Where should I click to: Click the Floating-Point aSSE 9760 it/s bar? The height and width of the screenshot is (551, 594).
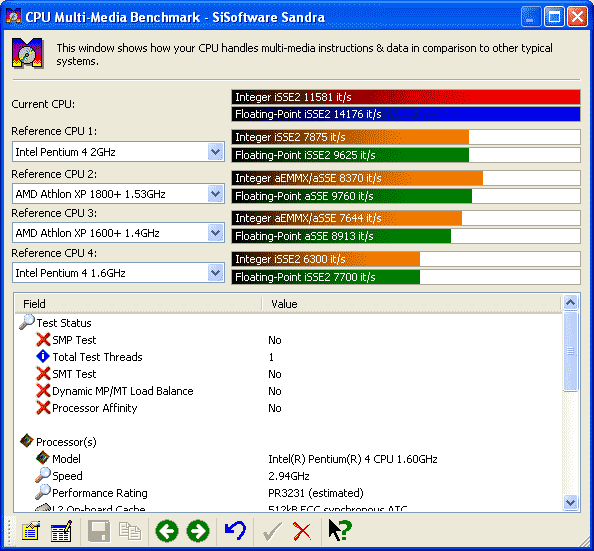click(x=406, y=196)
